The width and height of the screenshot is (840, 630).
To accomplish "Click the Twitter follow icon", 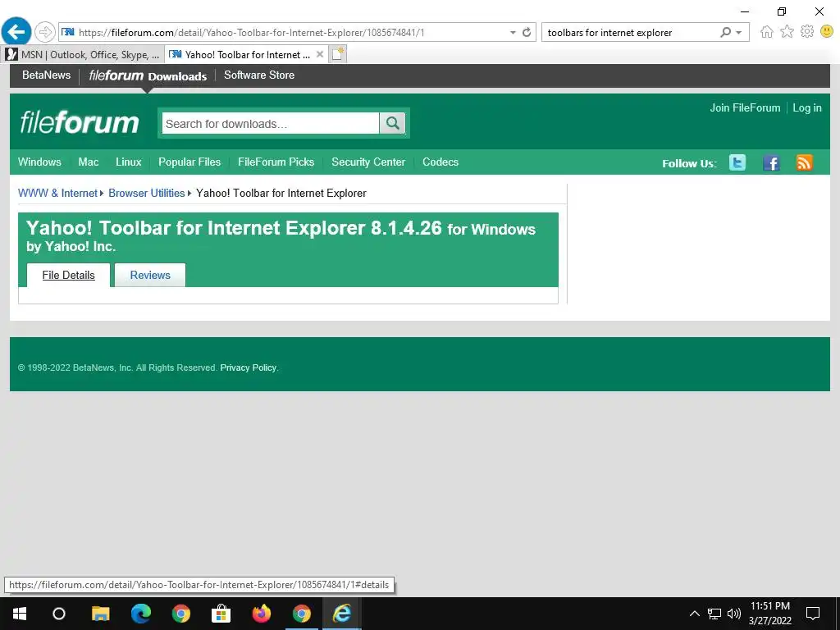I will click(737, 162).
